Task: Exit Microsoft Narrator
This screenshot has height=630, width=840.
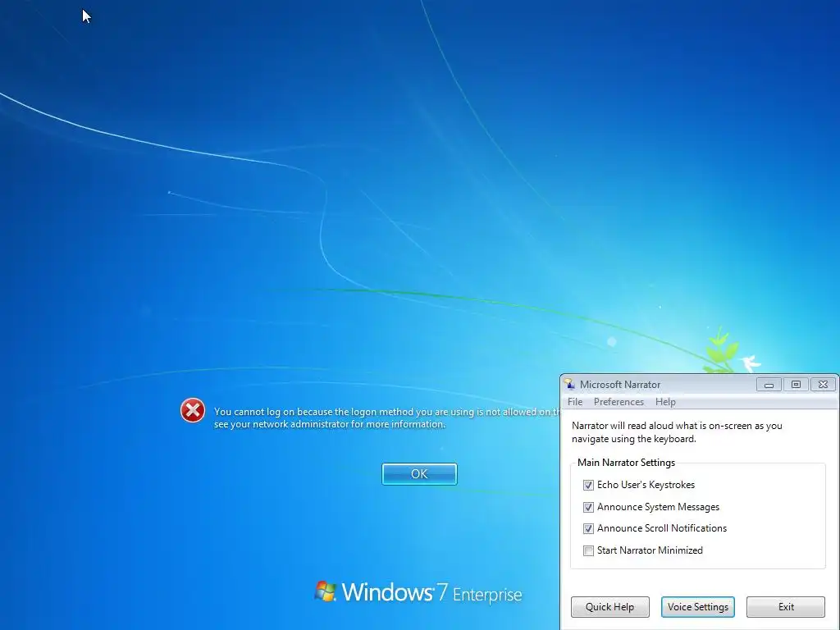Action: pos(786,607)
